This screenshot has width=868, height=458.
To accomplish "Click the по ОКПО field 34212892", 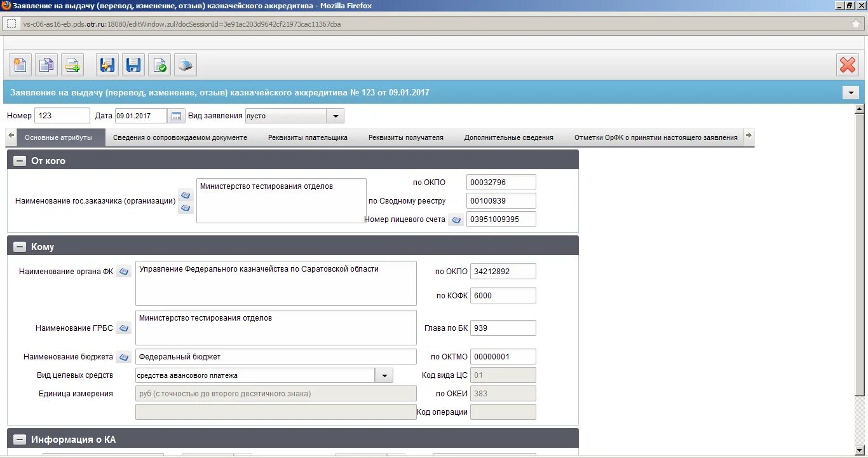I will (503, 272).
